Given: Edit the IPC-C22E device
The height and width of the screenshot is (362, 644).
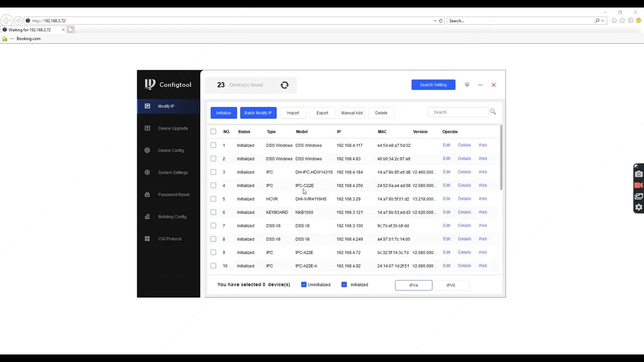Looking at the screenshot, I should (x=446, y=186).
